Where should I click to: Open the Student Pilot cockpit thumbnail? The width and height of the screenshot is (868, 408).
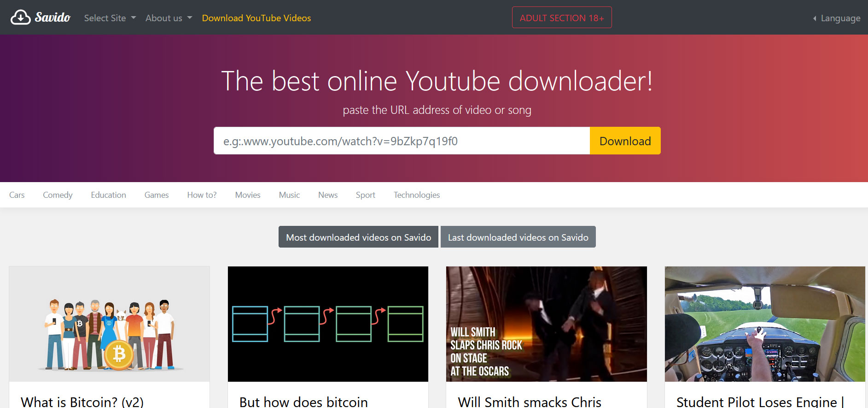coord(765,324)
